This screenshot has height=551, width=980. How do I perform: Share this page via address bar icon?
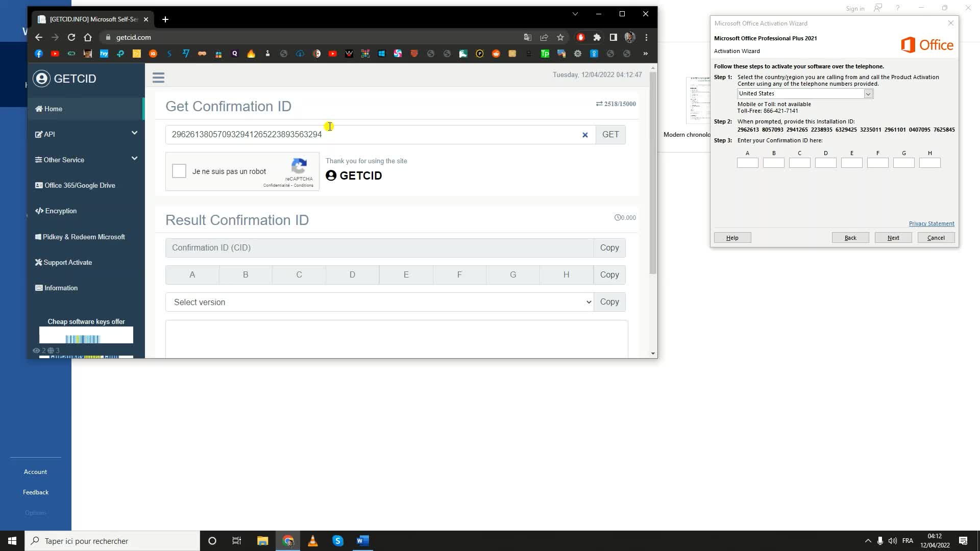coord(544,37)
